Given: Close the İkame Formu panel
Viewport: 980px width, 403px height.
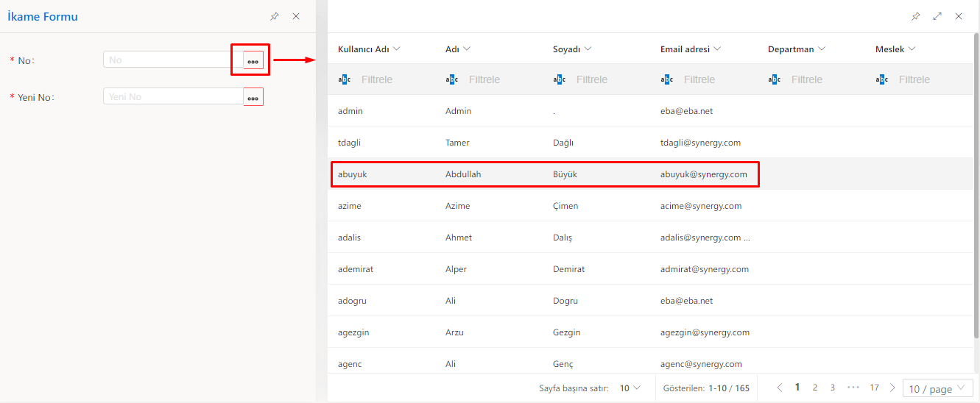Looking at the screenshot, I should click(296, 16).
